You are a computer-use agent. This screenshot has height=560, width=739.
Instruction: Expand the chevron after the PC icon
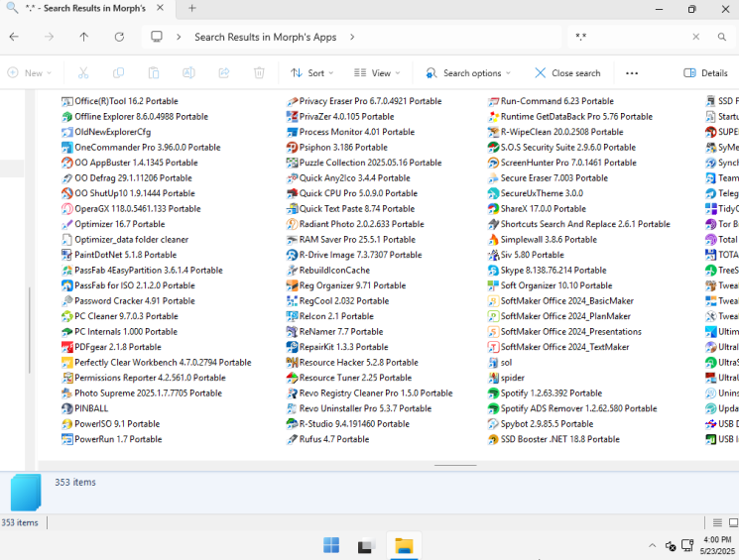click(x=179, y=37)
